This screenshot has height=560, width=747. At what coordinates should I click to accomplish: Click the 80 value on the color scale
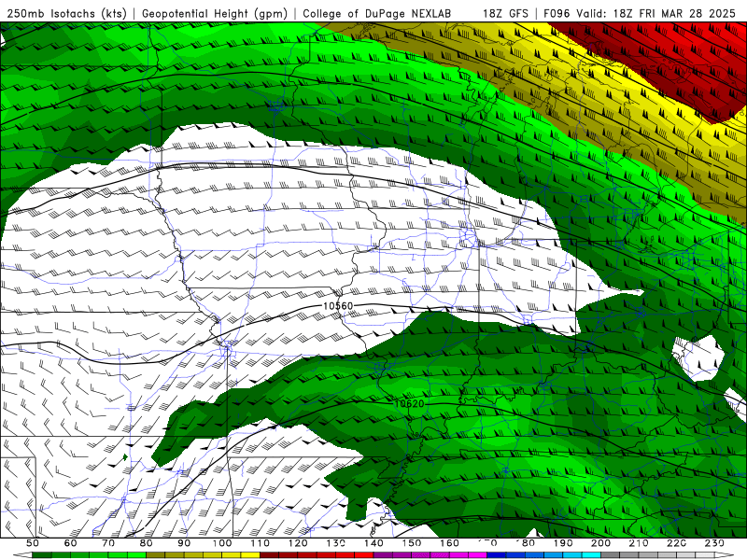146,543
